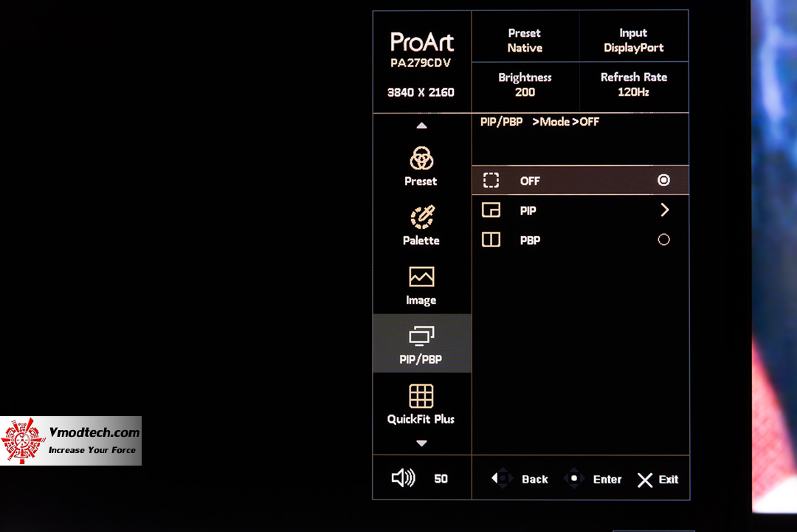Select the PBP radio button
Image resolution: width=797 pixels, height=532 pixels.
click(x=663, y=239)
